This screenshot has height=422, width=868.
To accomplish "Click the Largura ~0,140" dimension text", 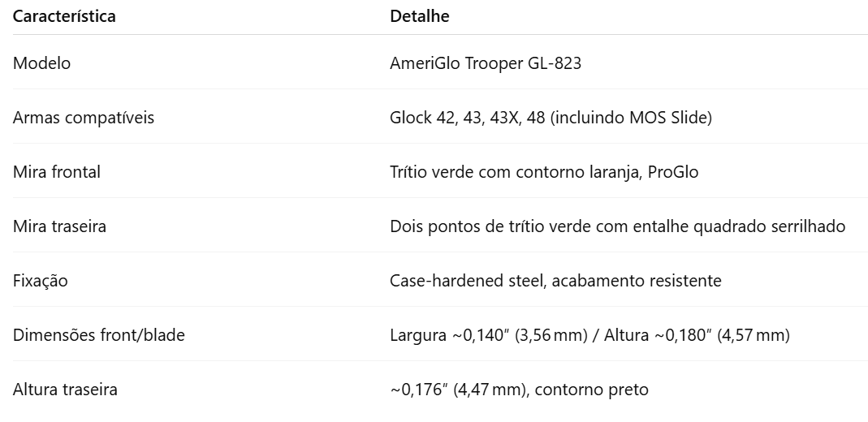I will [x=488, y=335].
